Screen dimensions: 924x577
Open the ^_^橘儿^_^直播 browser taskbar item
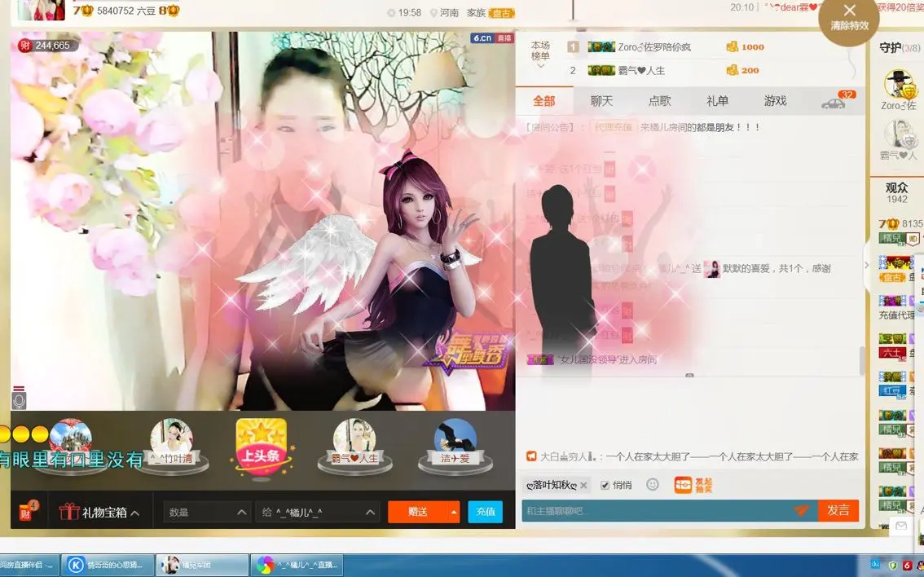(297, 565)
